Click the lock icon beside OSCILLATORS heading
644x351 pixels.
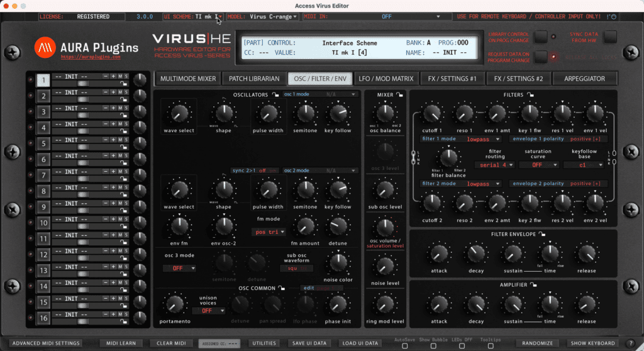coord(275,94)
